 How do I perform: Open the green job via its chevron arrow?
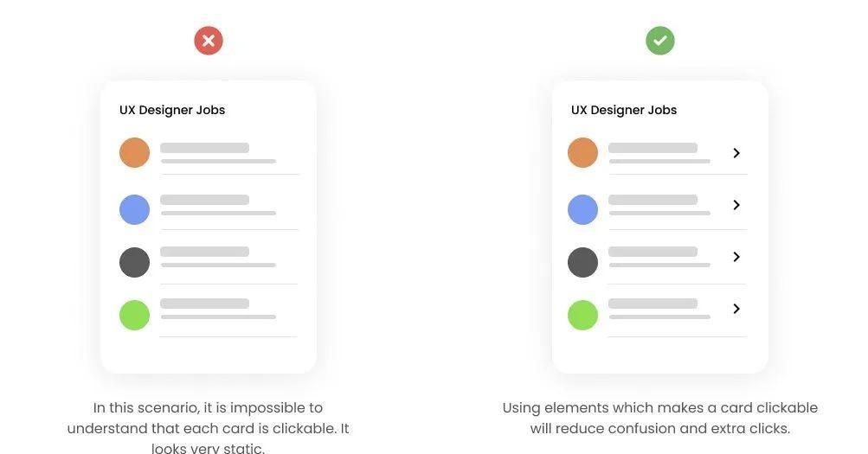click(x=736, y=309)
